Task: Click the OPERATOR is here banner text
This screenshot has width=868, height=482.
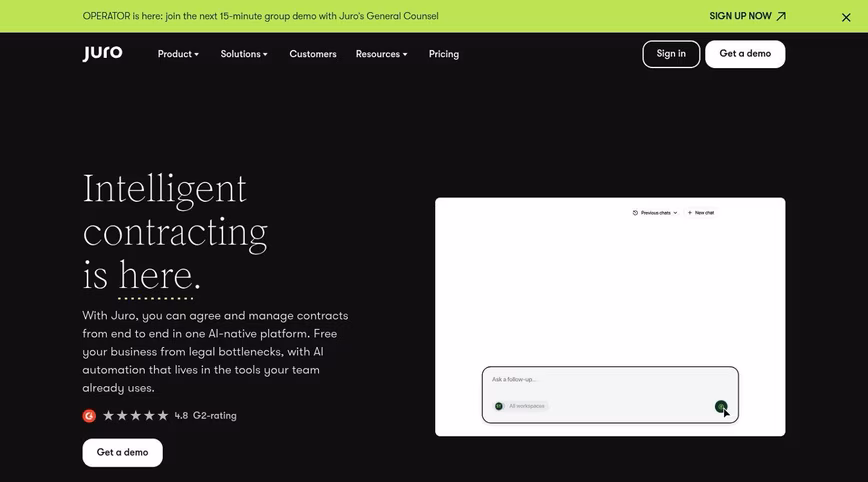Action: click(x=260, y=16)
